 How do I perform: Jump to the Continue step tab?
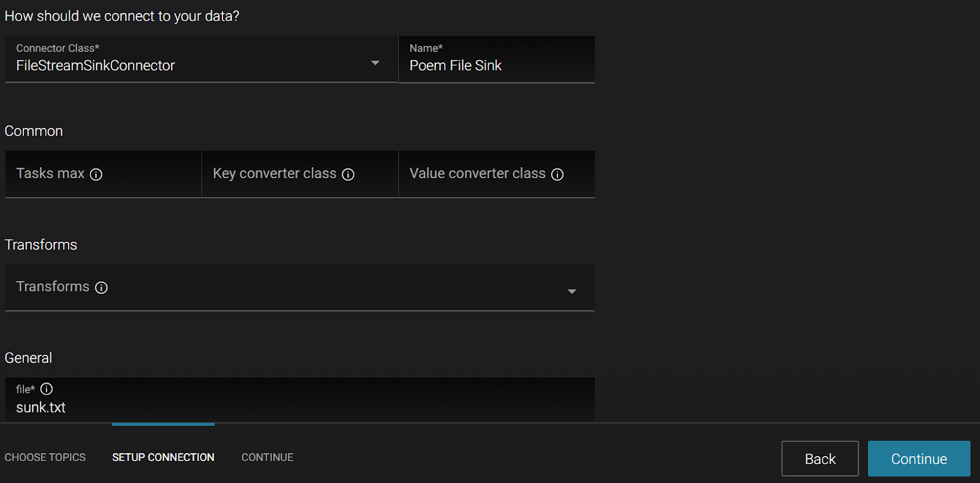click(x=267, y=457)
